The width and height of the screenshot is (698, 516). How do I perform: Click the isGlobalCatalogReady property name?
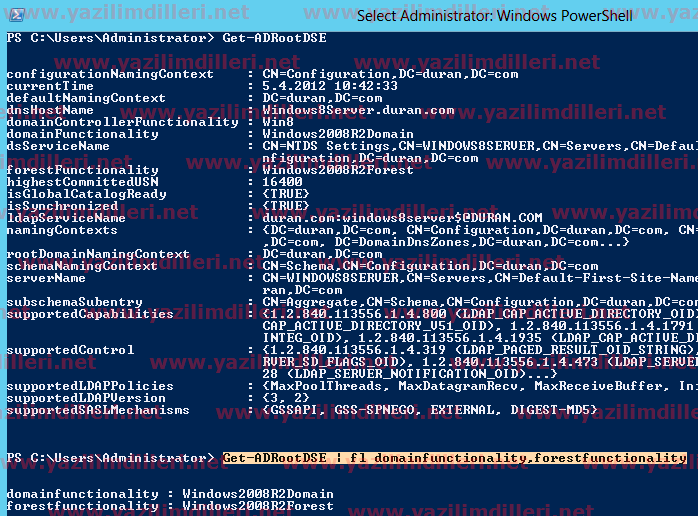72,194
